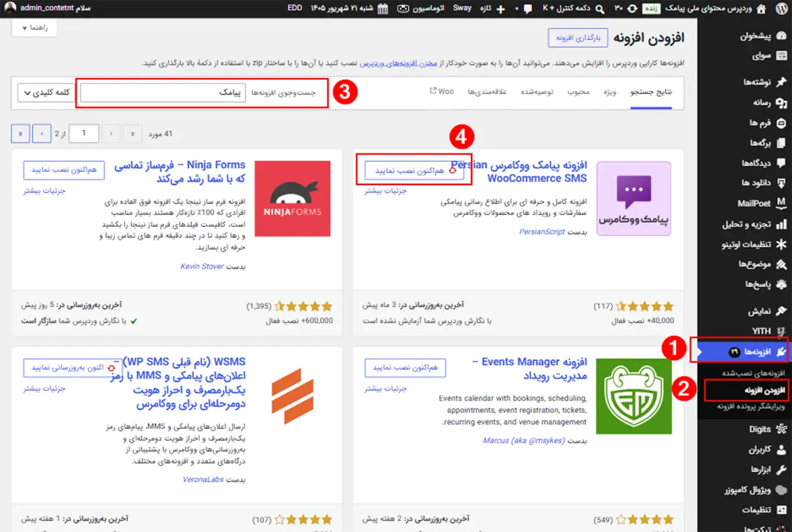Open the کلمه کلیدی search type dropdown
Viewport: 792px width, 532px height.
click(x=46, y=93)
